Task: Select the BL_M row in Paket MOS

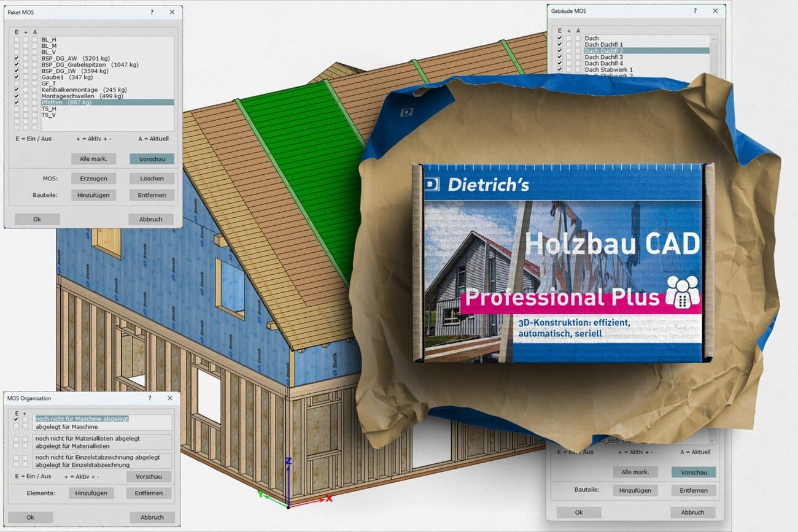Action: (x=107, y=45)
